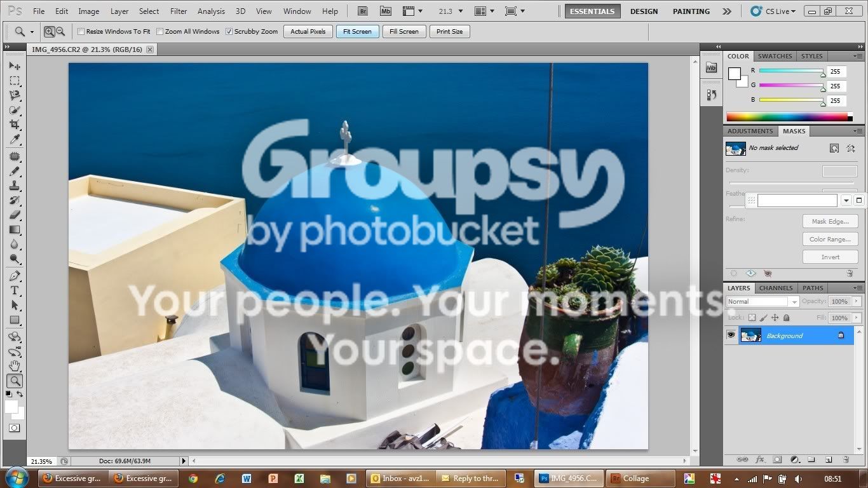
Task: Activate the Crop tool
Action: (x=15, y=125)
